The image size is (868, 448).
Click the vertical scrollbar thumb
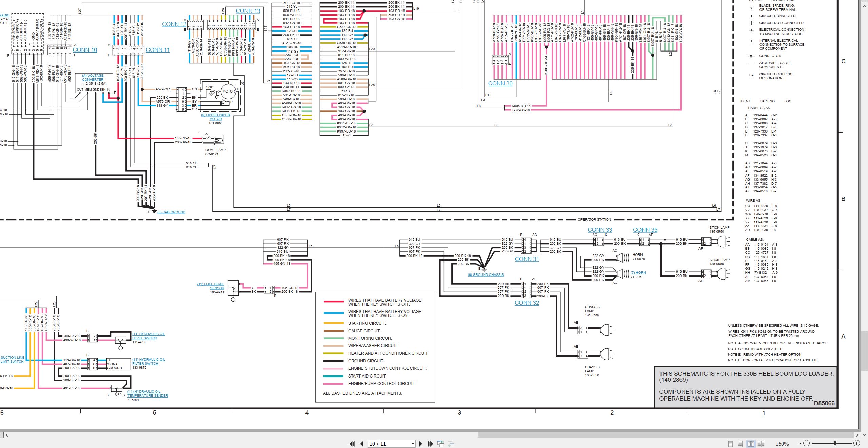(864, 350)
